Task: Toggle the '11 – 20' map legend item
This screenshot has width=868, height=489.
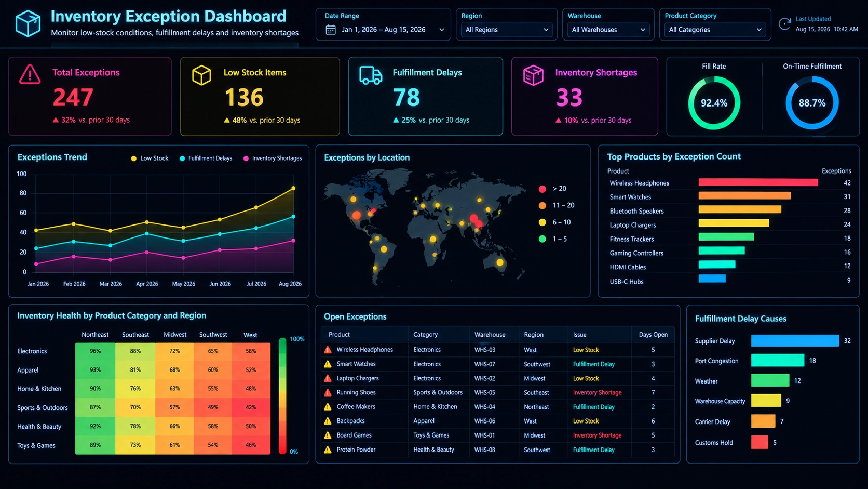Action: tap(557, 205)
